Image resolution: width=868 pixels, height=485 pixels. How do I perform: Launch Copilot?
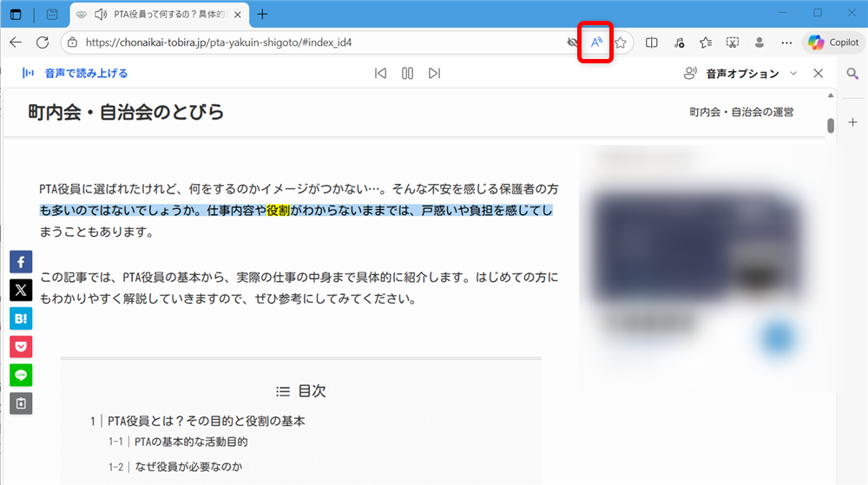[x=833, y=43]
